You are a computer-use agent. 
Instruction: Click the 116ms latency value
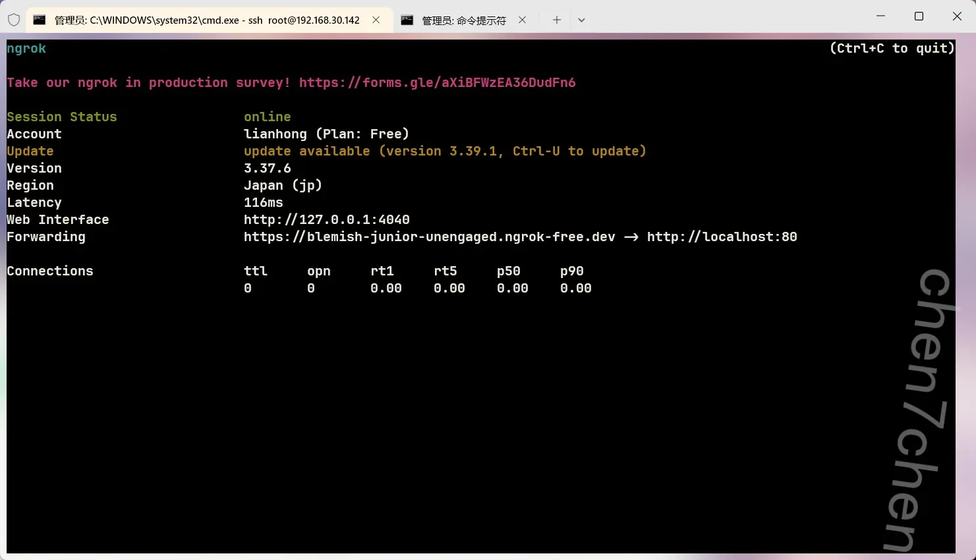click(x=264, y=202)
